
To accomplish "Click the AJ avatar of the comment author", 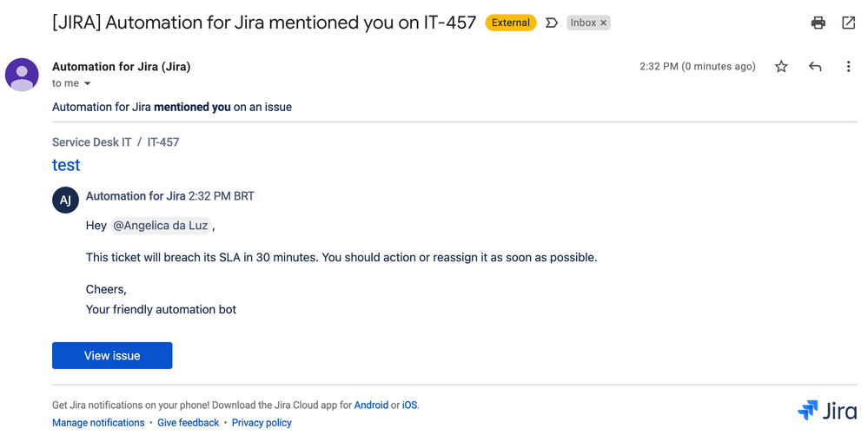I will (65, 200).
